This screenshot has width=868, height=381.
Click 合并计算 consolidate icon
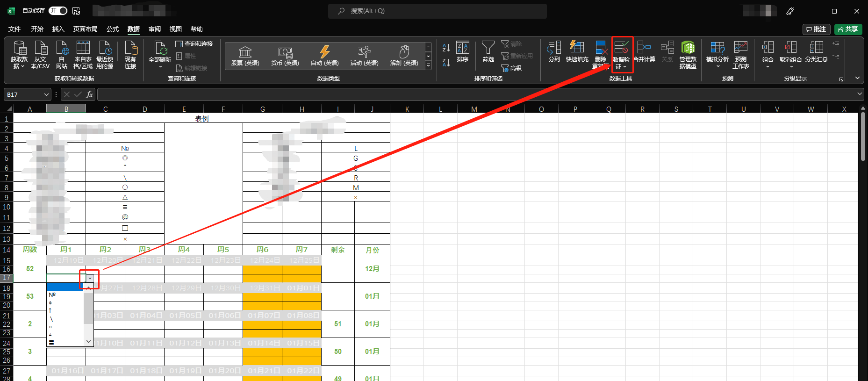644,51
